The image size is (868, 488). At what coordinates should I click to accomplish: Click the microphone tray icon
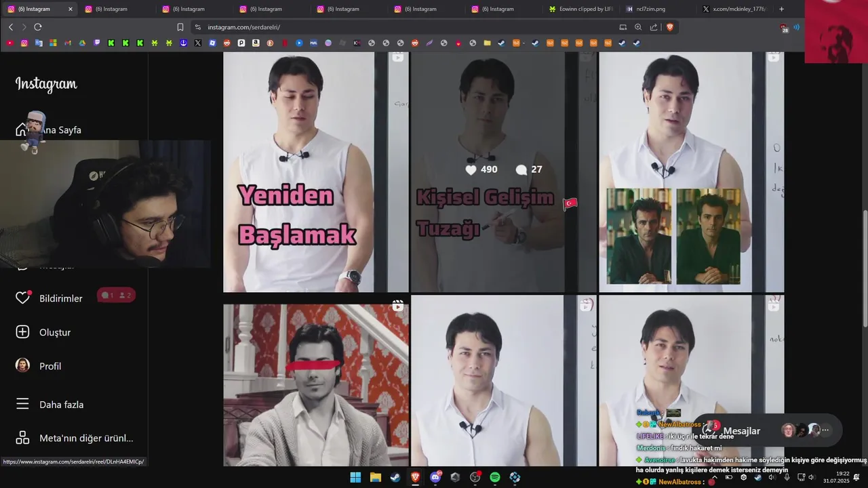[787, 477]
